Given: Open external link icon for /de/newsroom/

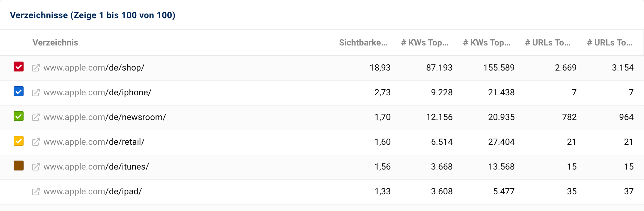Looking at the screenshot, I should 36,117.
